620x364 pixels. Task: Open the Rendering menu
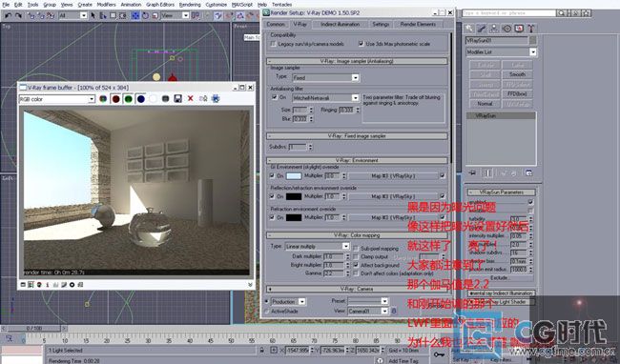[190, 5]
